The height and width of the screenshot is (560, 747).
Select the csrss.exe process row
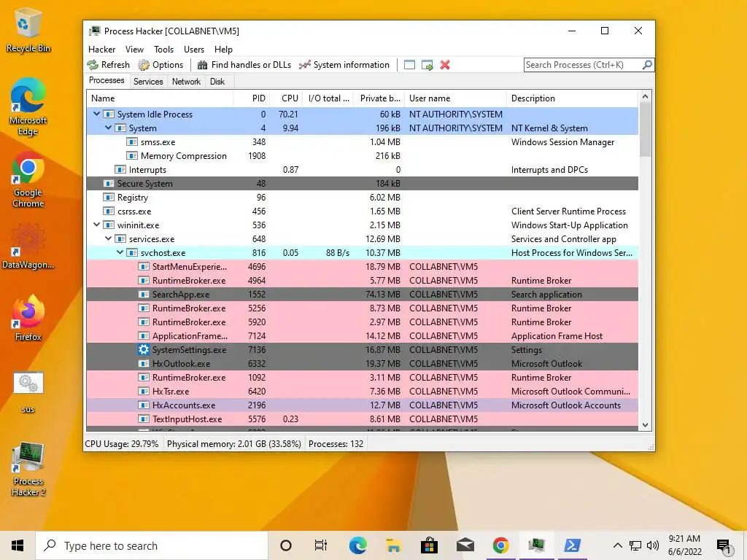pos(362,211)
